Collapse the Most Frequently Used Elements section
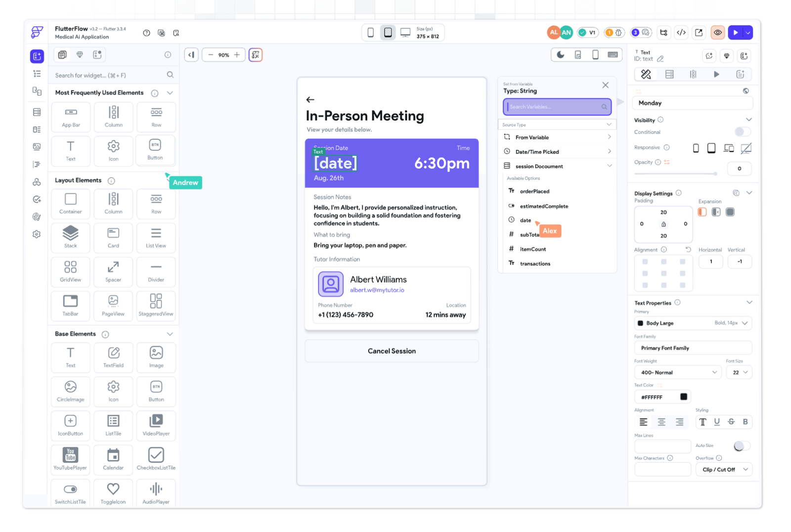The height and width of the screenshot is (532, 791). (x=170, y=92)
